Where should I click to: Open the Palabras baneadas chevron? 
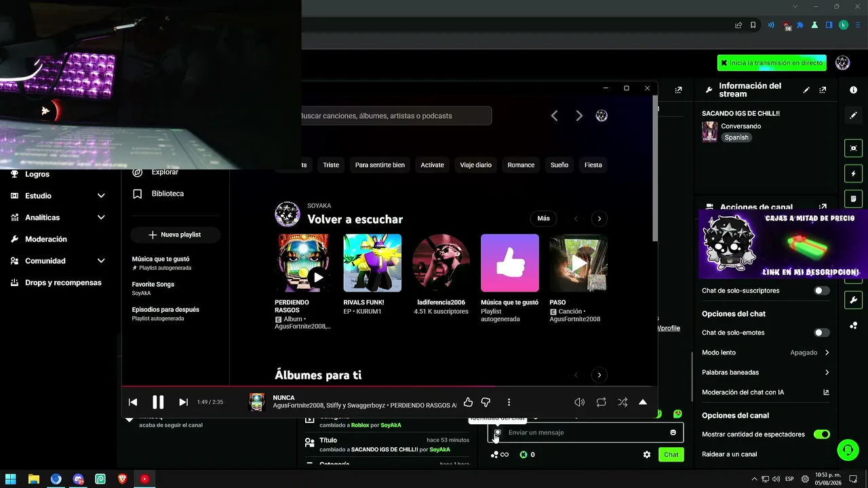pyautogui.click(x=827, y=372)
